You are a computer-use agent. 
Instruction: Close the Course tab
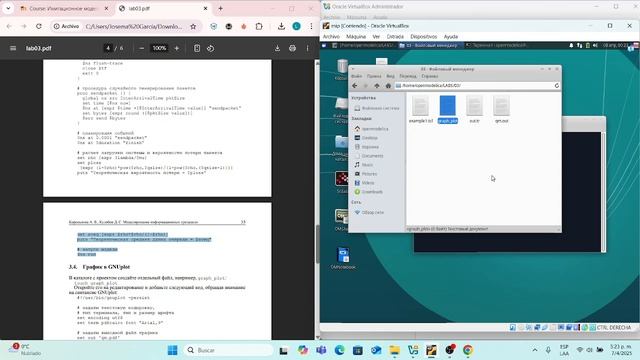[x=107, y=8]
